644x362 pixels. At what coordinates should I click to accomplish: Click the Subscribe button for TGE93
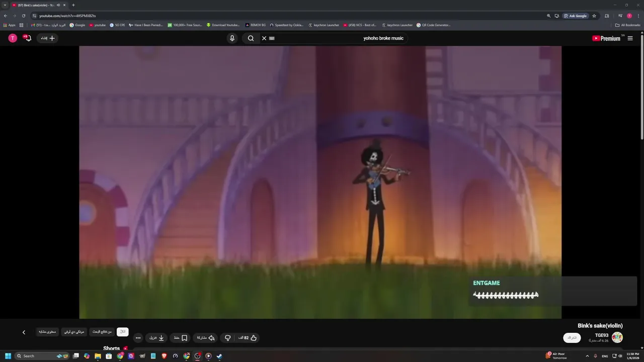tap(572, 337)
